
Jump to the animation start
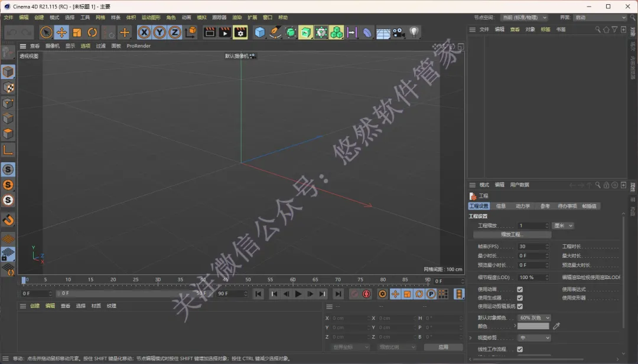(258, 294)
